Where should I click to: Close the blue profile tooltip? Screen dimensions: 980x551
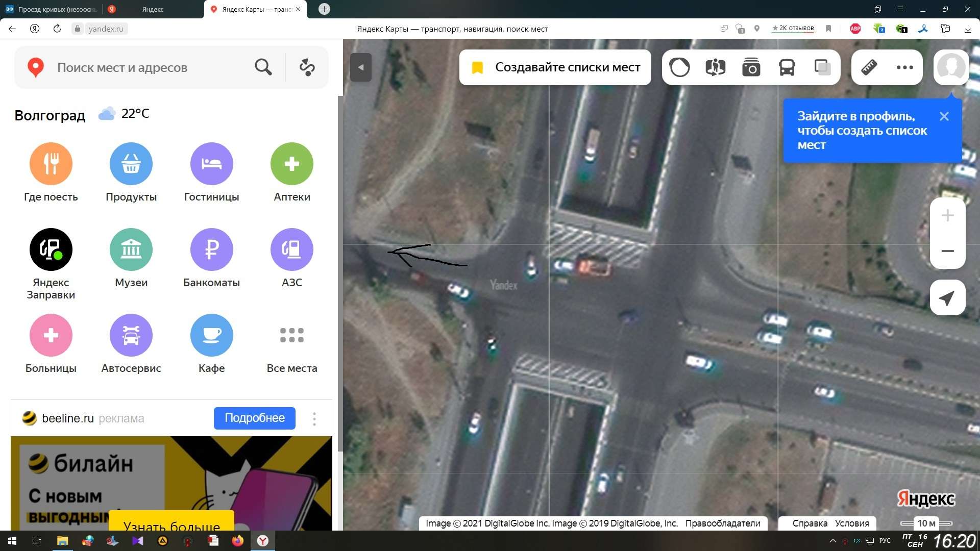[944, 116]
